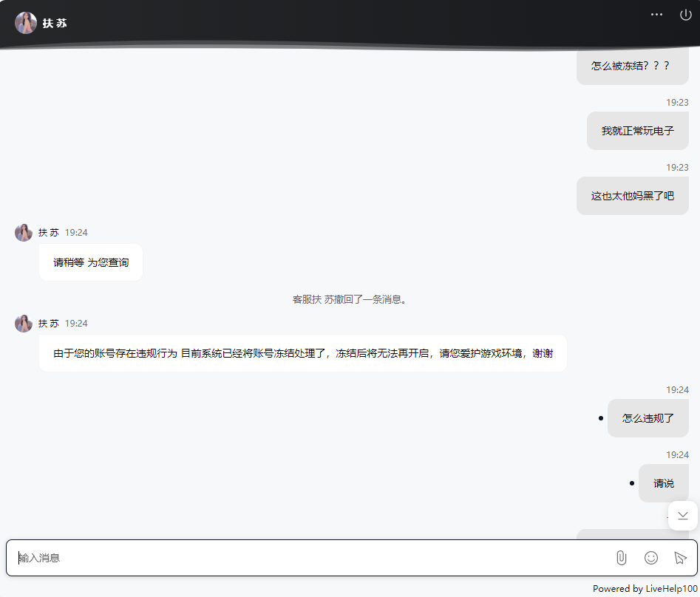Image resolution: width=700 pixels, height=597 pixels.
Task: Select the long account frozen explanation bubble
Action: point(305,352)
